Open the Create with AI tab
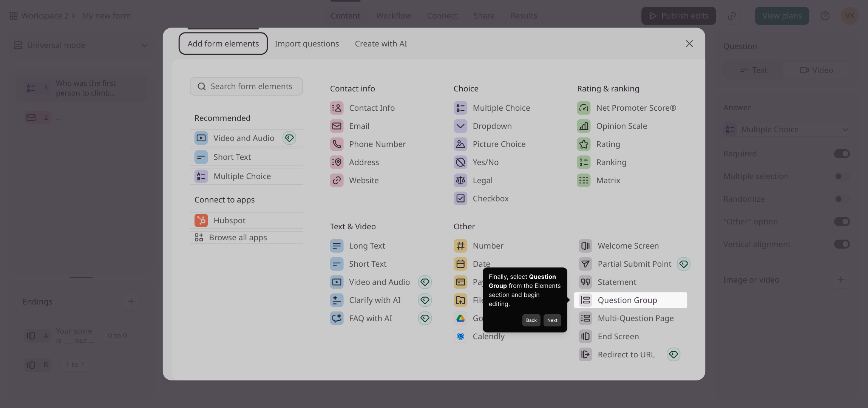This screenshot has height=408, width=868. pyautogui.click(x=381, y=44)
